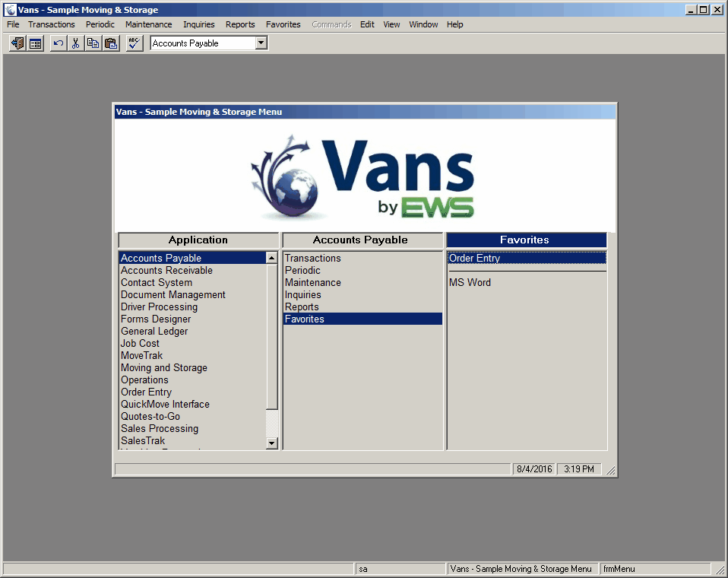Screen dimensions: 728x578
Task: Click the menu form window toolbar icon
Action: (x=35, y=43)
